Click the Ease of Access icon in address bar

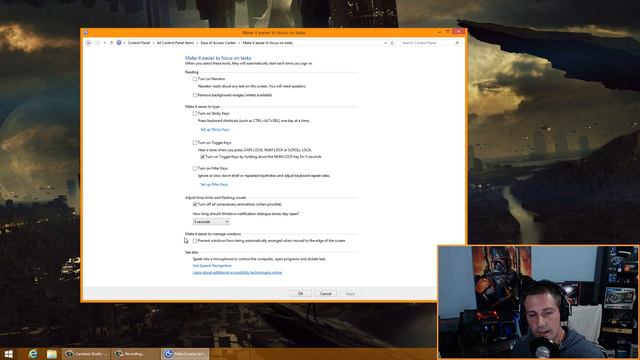click(119, 42)
